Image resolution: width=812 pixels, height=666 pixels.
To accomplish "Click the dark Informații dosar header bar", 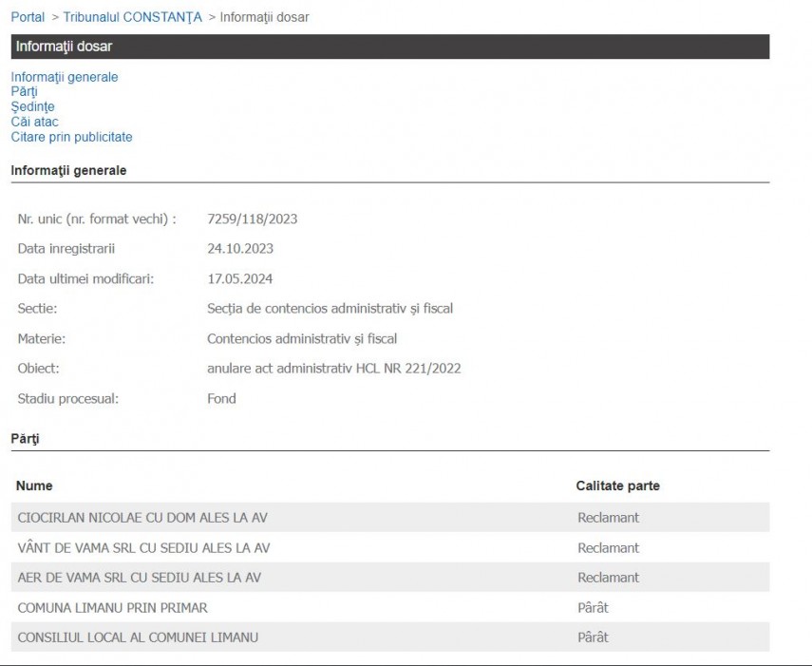I will tap(389, 47).
